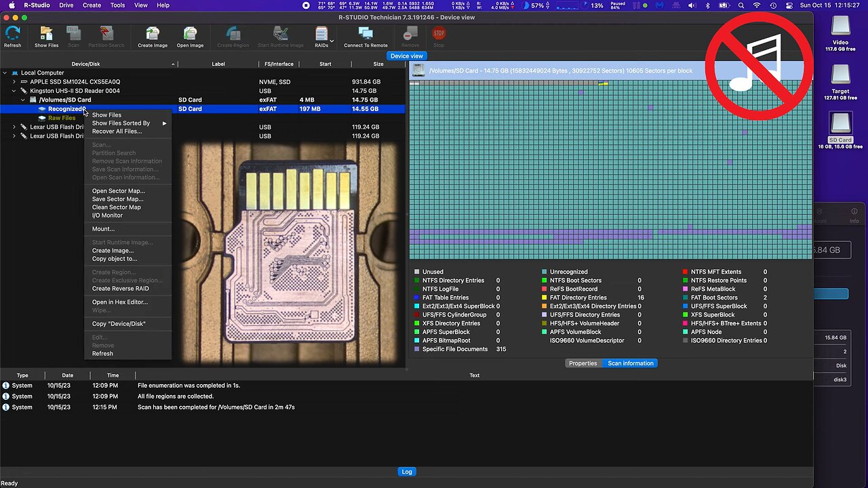The image size is (868, 488).
Task: Click the Specific File Documents purple swatch
Action: coord(416,349)
